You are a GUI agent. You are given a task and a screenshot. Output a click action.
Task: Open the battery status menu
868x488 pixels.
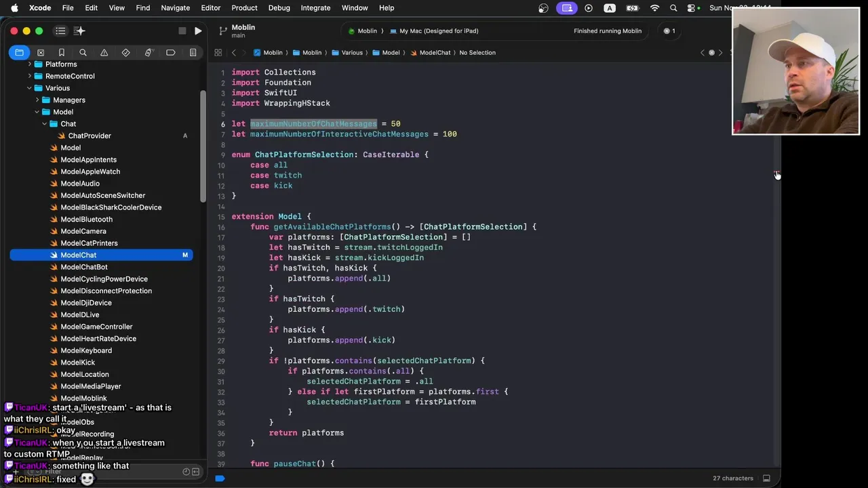pos(633,8)
